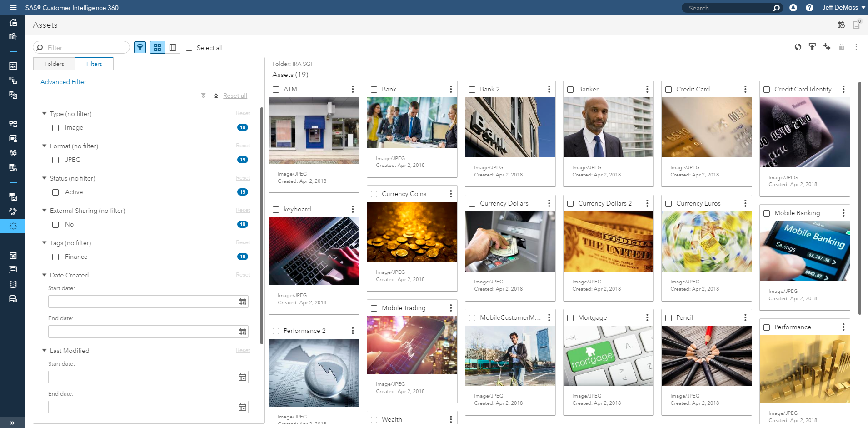Click the assets grid vertical scrollbar
868x428 pixels.
click(x=860, y=198)
